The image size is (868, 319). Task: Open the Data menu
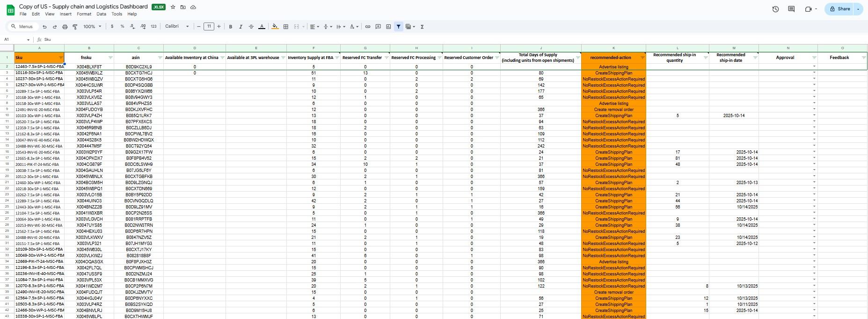coord(101,14)
